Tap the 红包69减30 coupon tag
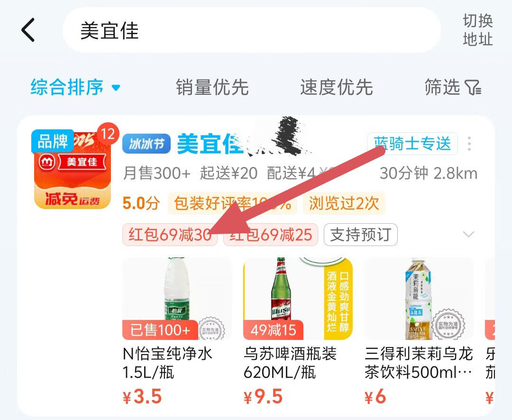The height and width of the screenshot is (420, 512). pyautogui.click(x=170, y=235)
